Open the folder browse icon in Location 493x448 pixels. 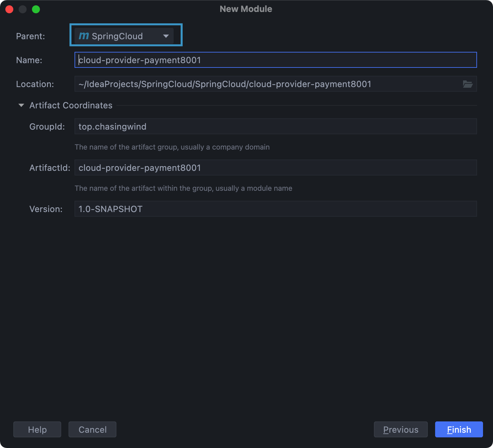[468, 84]
